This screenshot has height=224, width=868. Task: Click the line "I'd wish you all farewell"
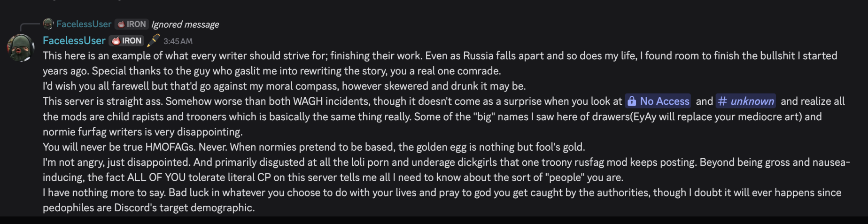tap(284, 86)
